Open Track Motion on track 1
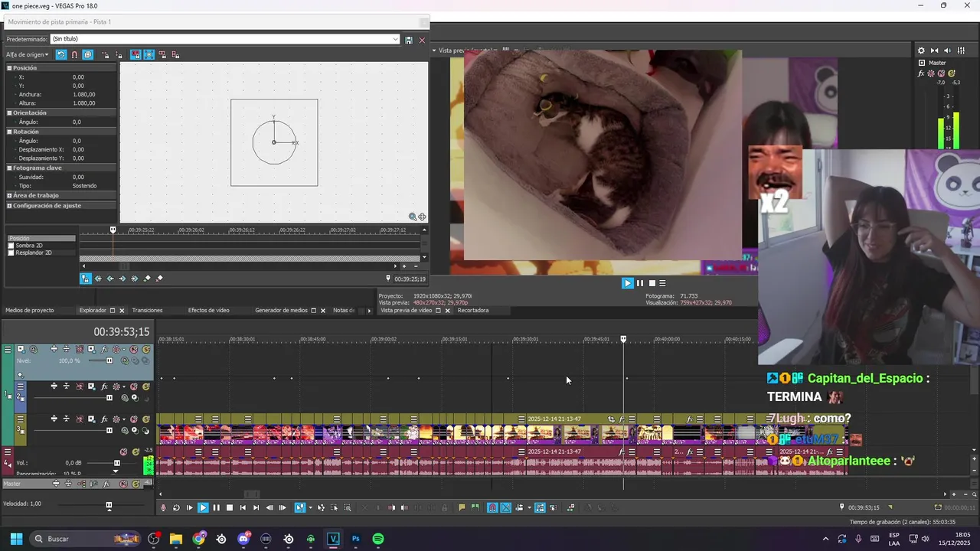Image resolution: width=980 pixels, height=551 pixels. pyautogui.click(x=91, y=349)
